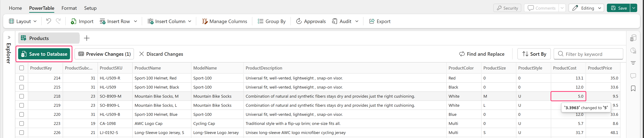Viewport: 644px width, 138px height.
Task: Toggle the select-all header checkbox
Action: 22,68
